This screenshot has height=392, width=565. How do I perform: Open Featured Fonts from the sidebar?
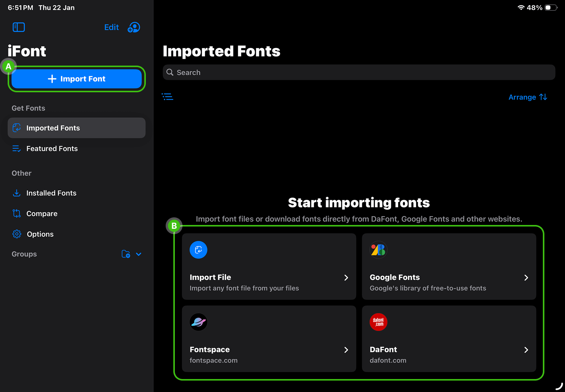52,148
